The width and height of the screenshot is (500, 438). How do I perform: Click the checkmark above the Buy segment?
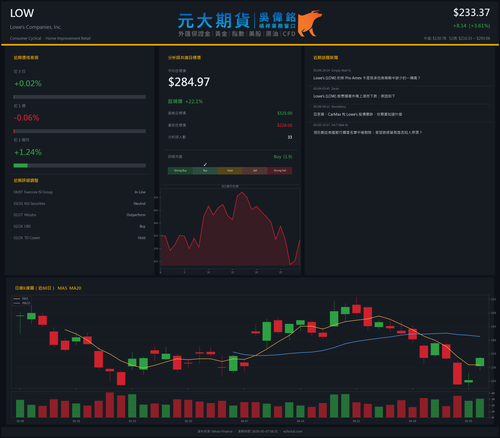205,164
